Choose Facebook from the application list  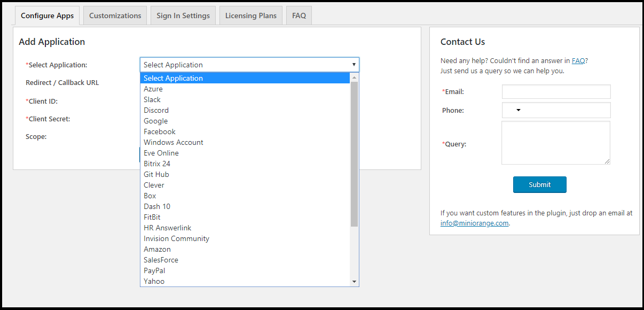(160, 131)
